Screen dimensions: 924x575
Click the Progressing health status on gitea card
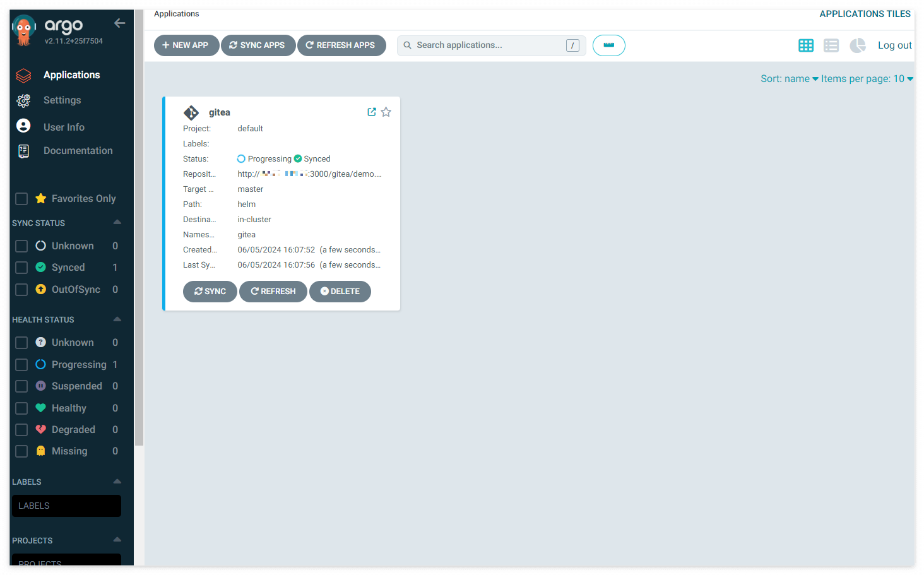click(x=264, y=159)
